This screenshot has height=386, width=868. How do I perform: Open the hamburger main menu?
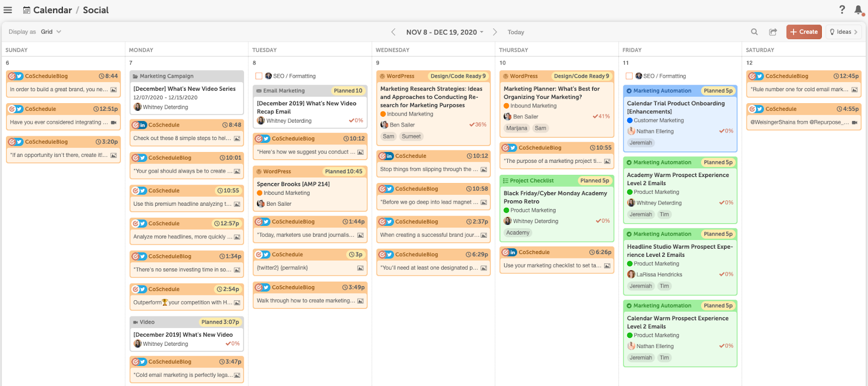pyautogui.click(x=8, y=10)
